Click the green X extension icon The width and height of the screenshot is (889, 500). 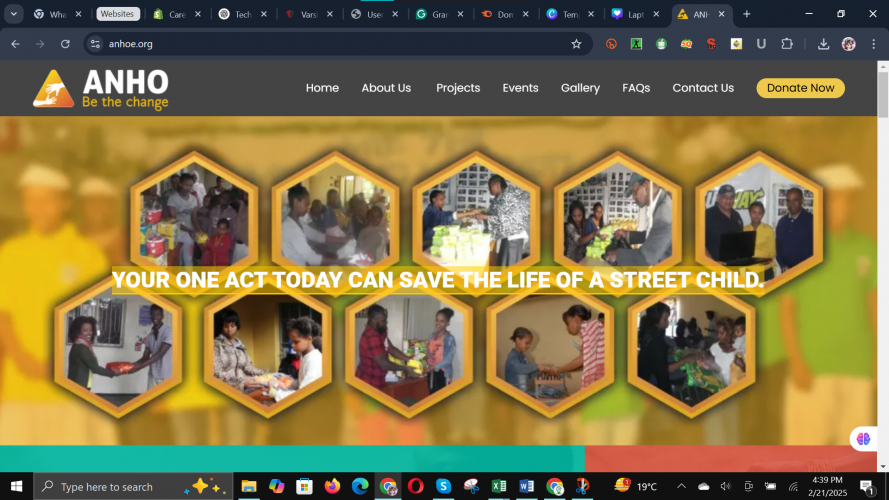pos(636,44)
